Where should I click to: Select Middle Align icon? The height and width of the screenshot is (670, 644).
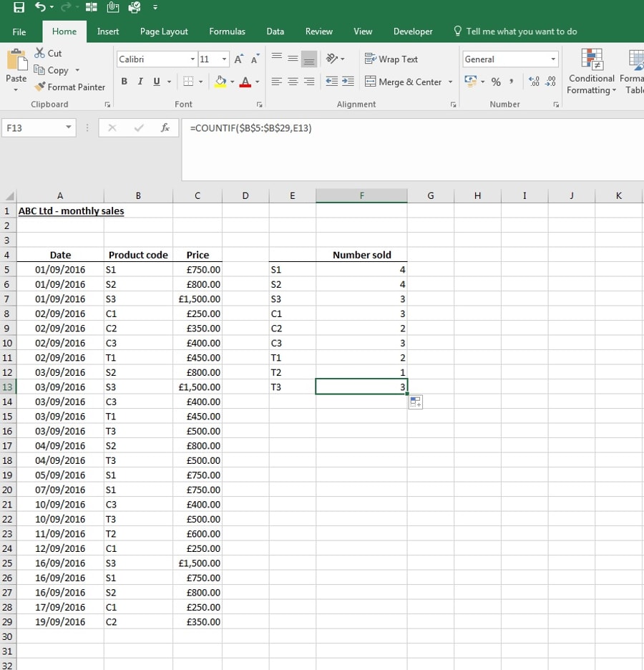coord(293,59)
